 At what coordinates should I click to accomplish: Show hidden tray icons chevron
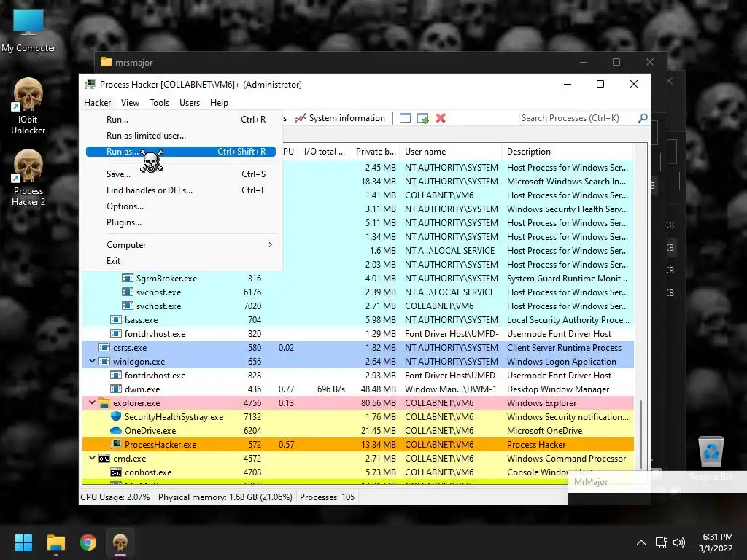pyautogui.click(x=641, y=542)
